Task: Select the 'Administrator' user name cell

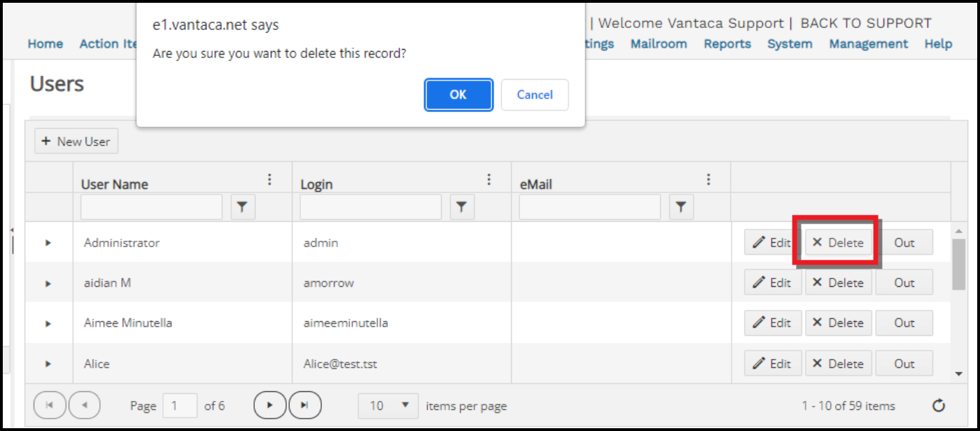Action: click(x=183, y=243)
